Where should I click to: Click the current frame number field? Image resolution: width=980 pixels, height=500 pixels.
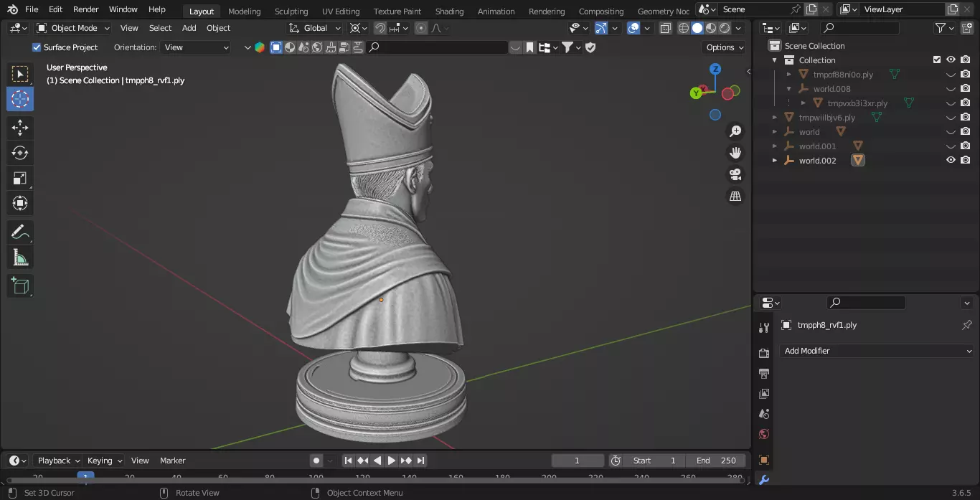click(x=578, y=461)
